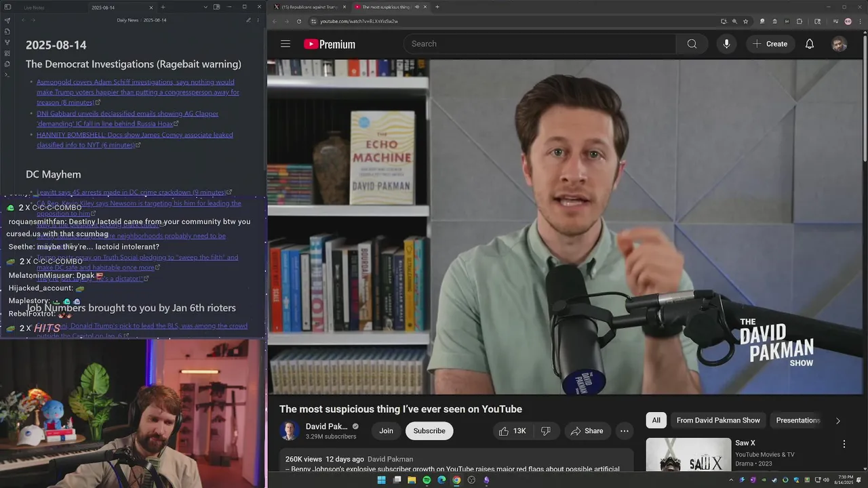Share the video via Share button
Image resolution: width=868 pixels, height=488 pixels.
pos(587,431)
